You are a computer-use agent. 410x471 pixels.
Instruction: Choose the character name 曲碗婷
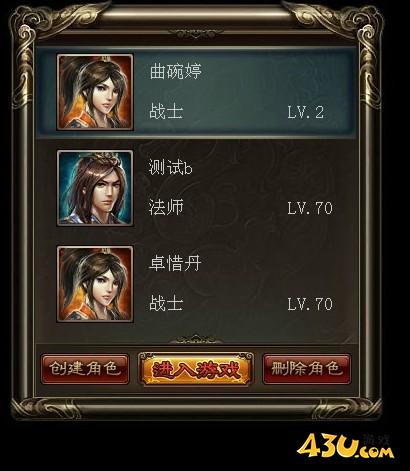(x=176, y=71)
